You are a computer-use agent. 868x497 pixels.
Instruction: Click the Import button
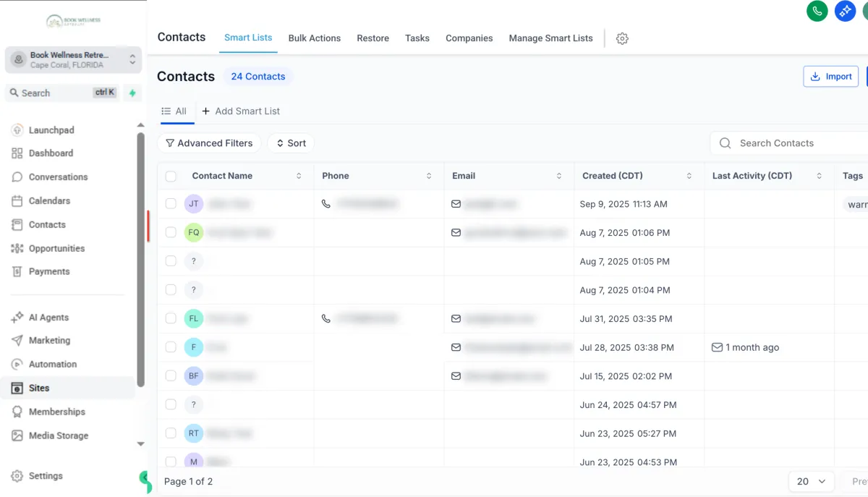[x=830, y=77]
